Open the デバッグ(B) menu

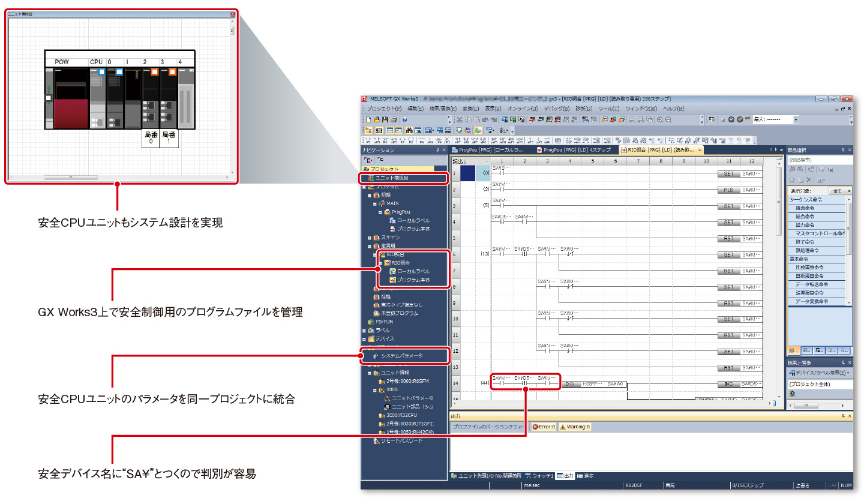pyautogui.click(x=557, y=109)
